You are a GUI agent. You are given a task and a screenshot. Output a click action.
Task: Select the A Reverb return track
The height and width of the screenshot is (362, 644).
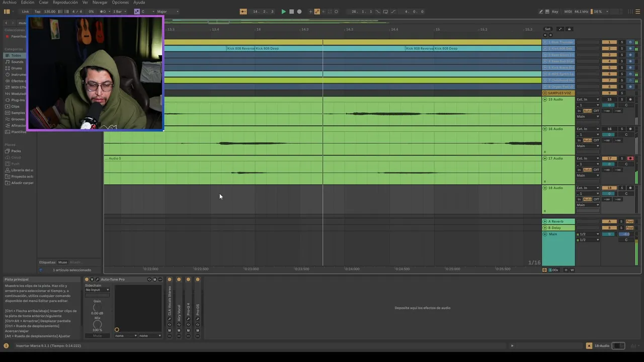coord(558,221)
